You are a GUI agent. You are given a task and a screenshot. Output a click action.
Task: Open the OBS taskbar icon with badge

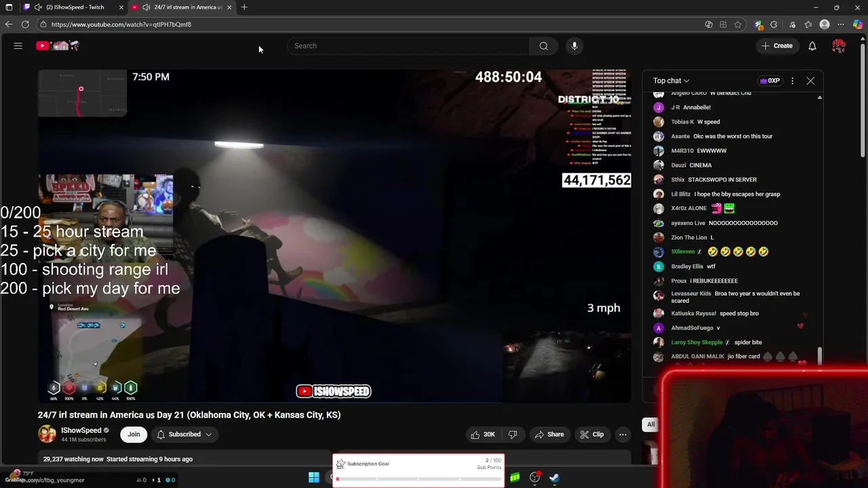(535, 478)
